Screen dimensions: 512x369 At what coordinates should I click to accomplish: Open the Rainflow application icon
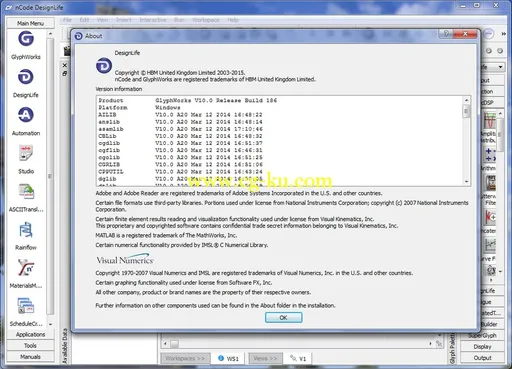coord(26,230)
